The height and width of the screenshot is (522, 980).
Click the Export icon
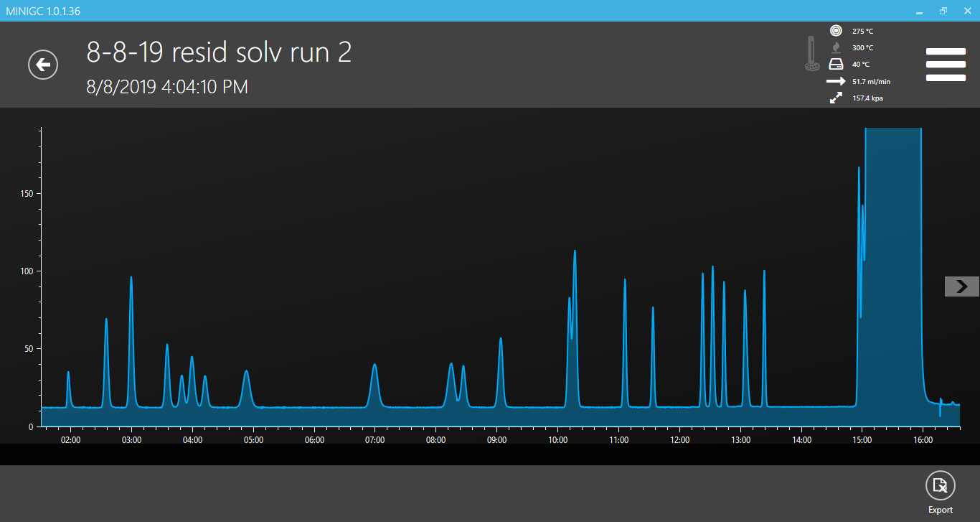pos(940,486)
